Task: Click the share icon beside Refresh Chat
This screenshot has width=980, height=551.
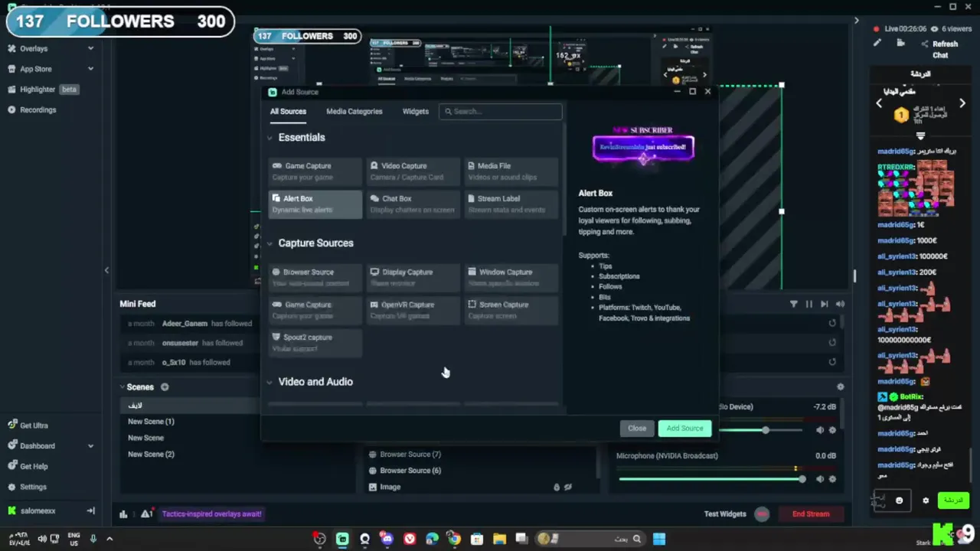Action: click(x=925, y=44)
